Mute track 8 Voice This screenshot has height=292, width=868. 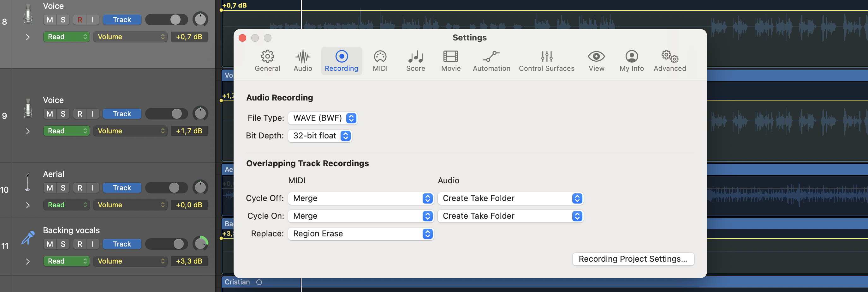pos(50,20)
